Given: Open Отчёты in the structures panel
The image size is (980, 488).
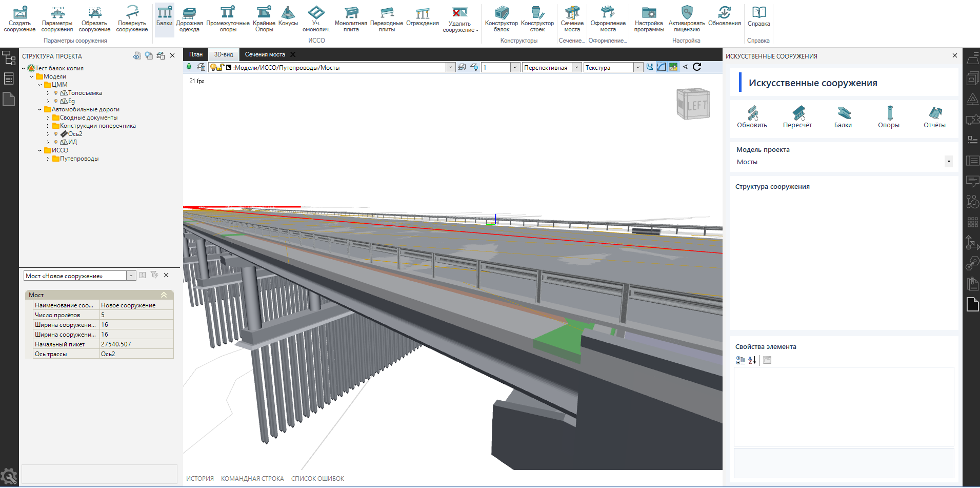Looking at the screenshot, I should point(935,116).
